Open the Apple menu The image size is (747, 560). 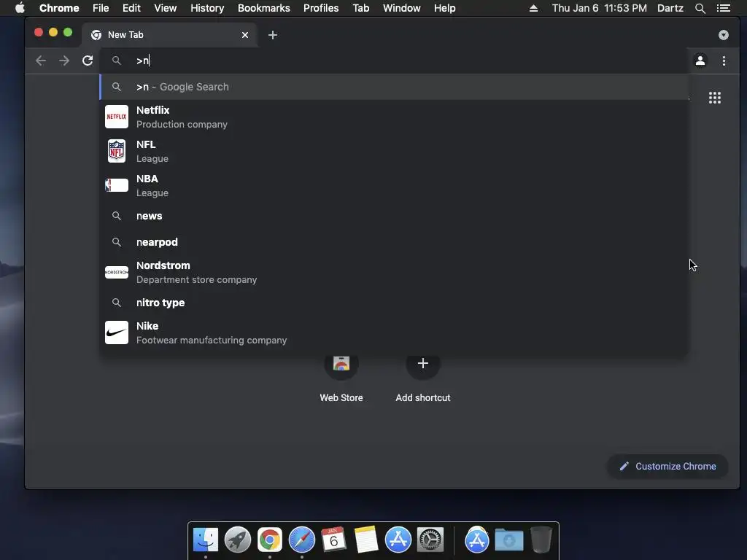(x=20, y=8)
